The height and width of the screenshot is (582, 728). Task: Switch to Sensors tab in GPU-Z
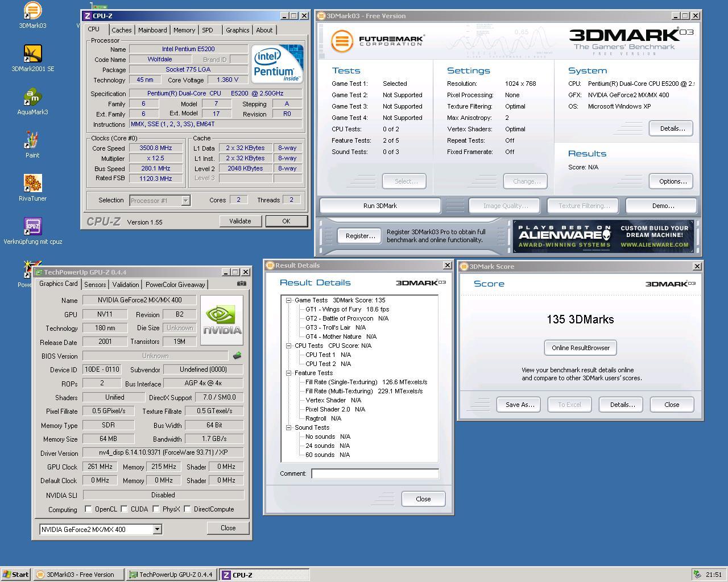[x=95, y=285]
